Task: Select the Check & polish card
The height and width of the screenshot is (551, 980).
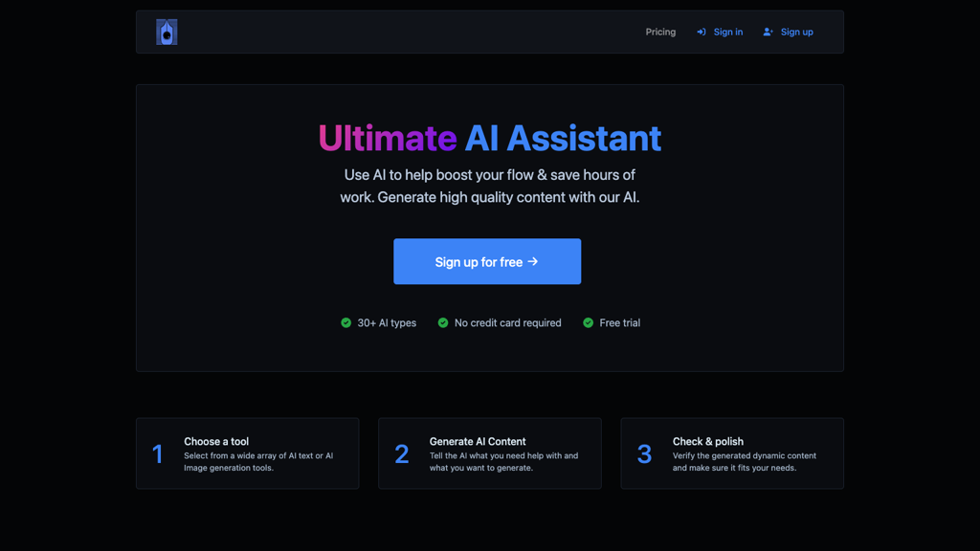Action: pyautogui.click(x=732, y=453)
